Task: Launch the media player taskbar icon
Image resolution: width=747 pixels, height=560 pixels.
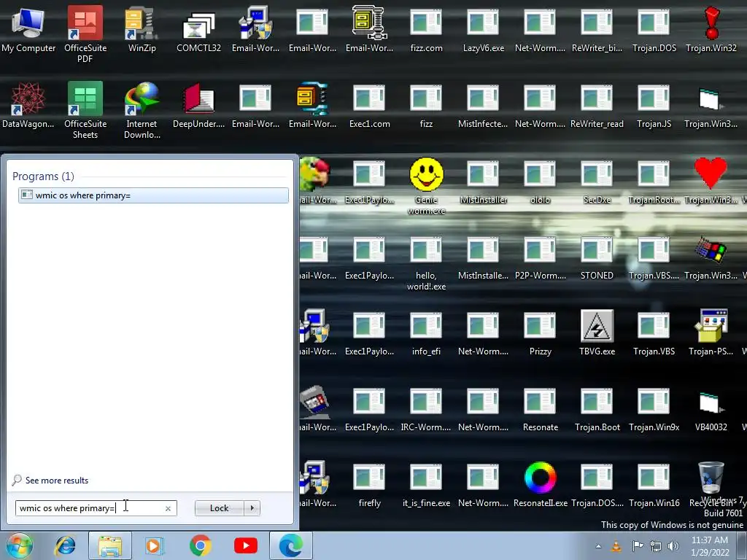Action: [155, 545]
